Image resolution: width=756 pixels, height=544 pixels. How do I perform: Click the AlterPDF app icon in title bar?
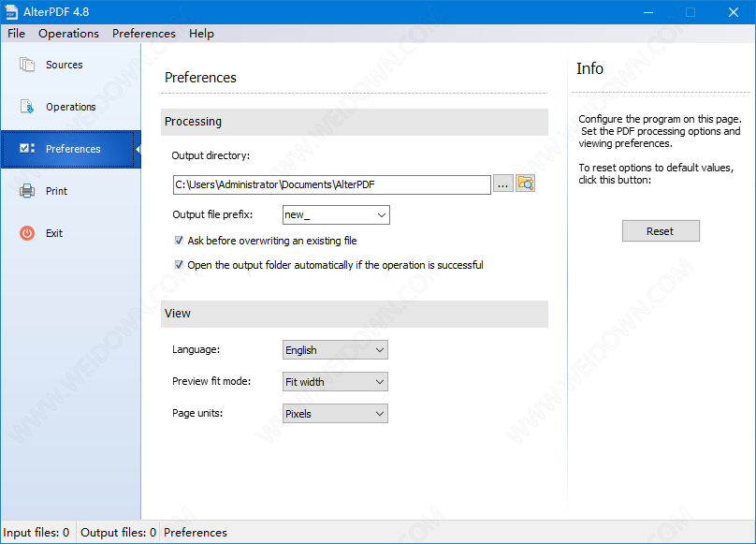click(x=10, y=12)
